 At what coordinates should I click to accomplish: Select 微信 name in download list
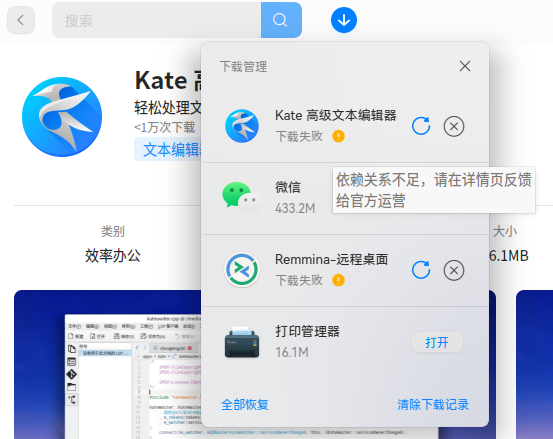(288, 187)
